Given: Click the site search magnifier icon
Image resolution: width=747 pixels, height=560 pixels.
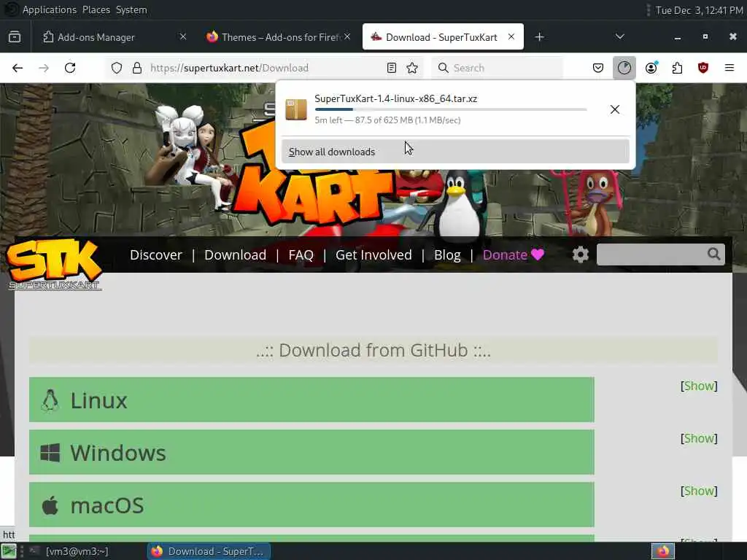Looking at the screenshot, I should (713, 254).
